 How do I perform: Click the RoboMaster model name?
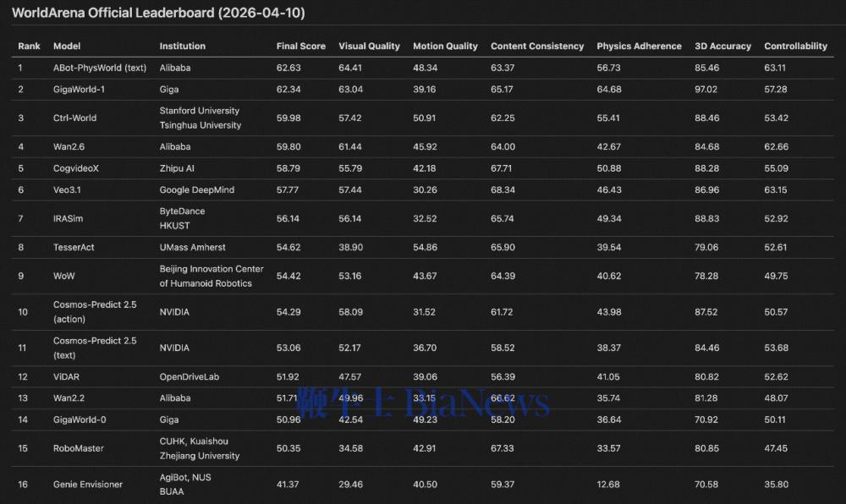[x=79, y=448]
